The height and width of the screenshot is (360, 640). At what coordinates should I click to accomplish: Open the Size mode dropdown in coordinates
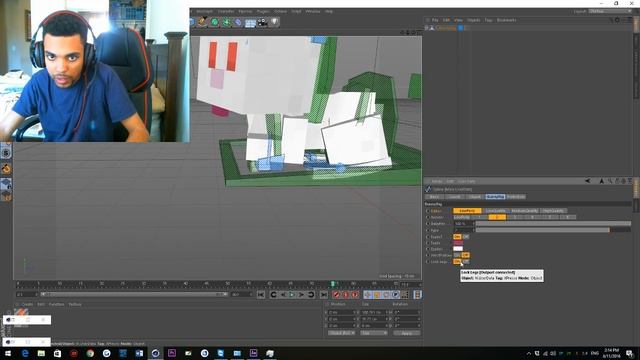click(x=374, y=333)
